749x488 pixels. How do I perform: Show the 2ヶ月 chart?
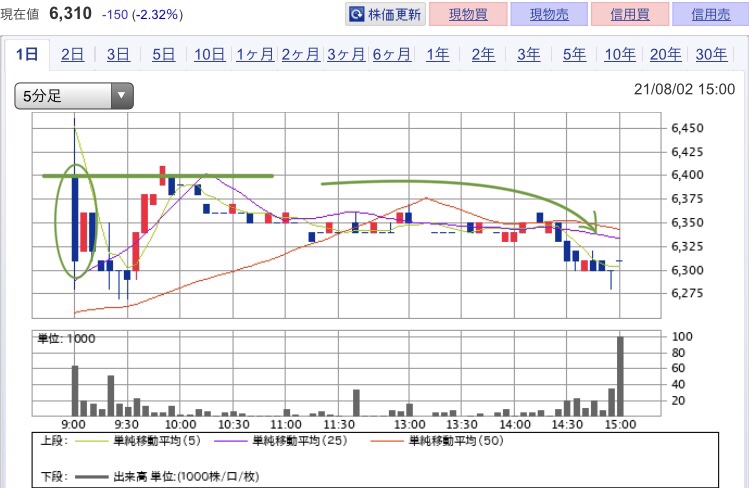tap(300, 54)
